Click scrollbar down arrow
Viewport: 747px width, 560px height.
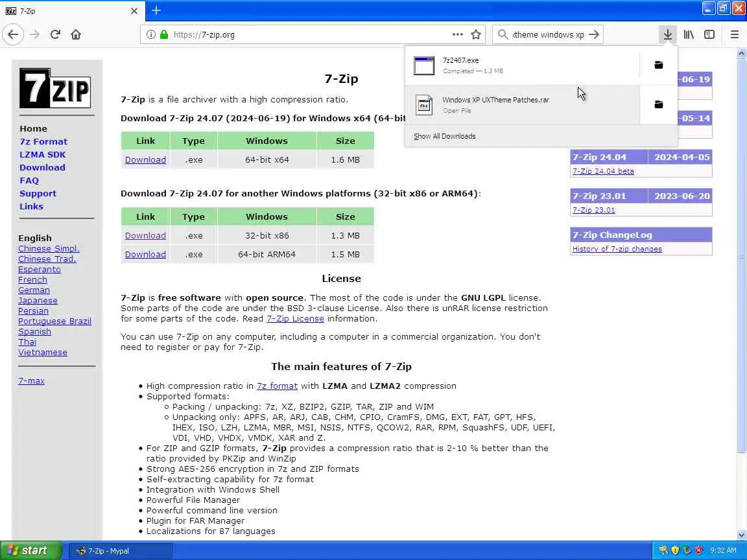pyautogui.click(x=741, y=535)
